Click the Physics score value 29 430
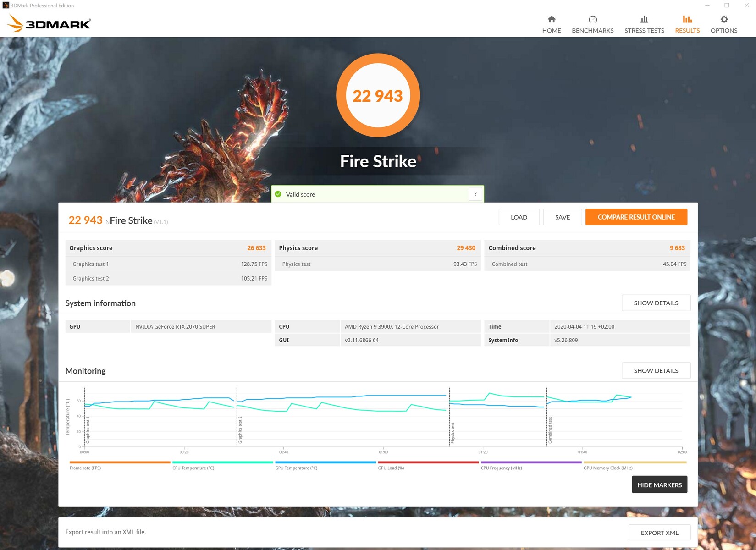 [466, 248]
